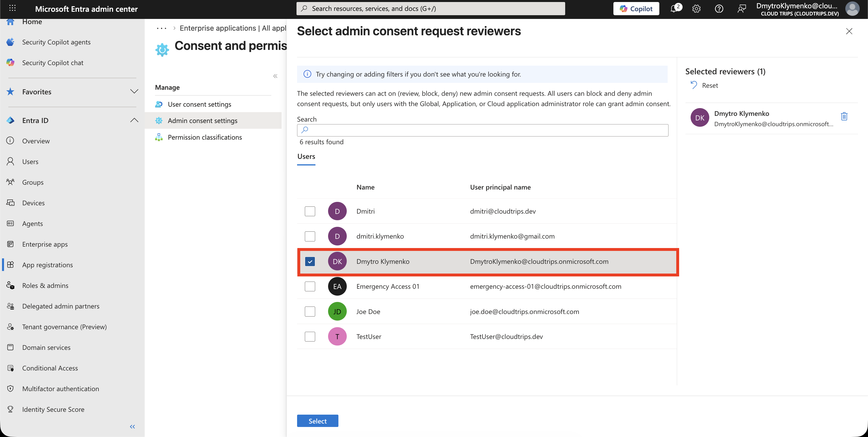Click the Name column header
The height and width of the screenshot is (437, 868).
(x=365, y=187)
